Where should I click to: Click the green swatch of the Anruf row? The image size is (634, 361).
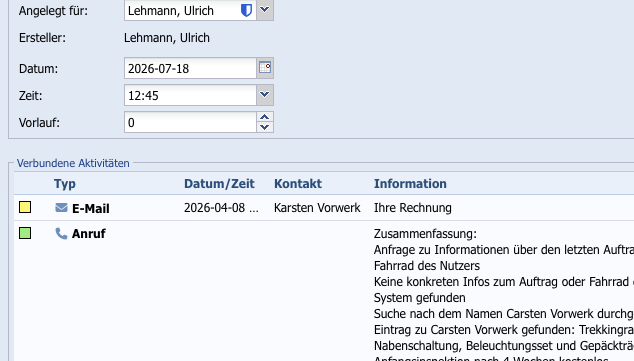25,233
